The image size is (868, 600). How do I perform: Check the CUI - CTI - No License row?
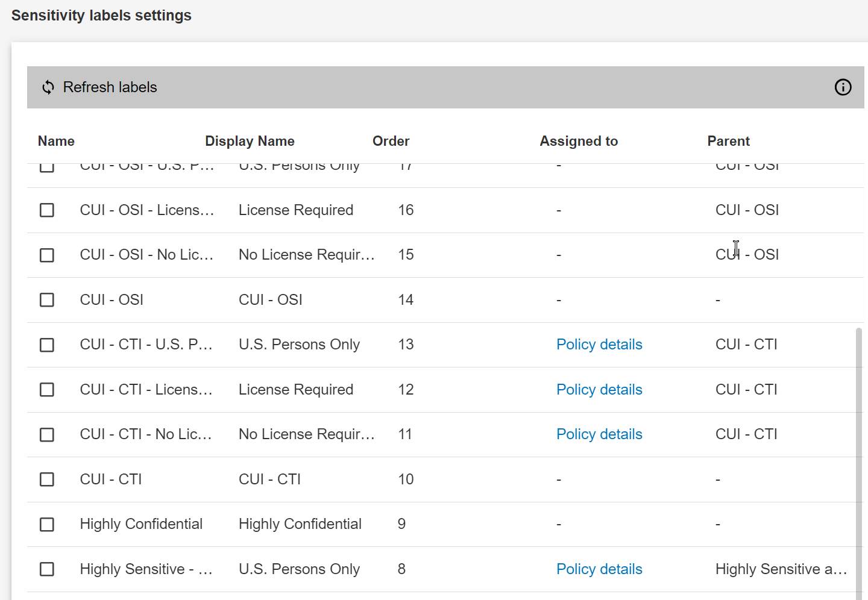(x=47, y=434)
